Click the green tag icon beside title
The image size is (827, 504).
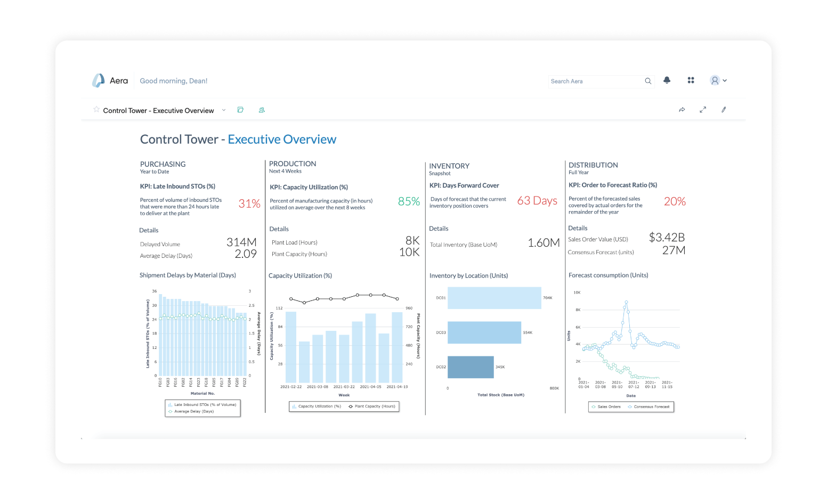coord(240,110)
